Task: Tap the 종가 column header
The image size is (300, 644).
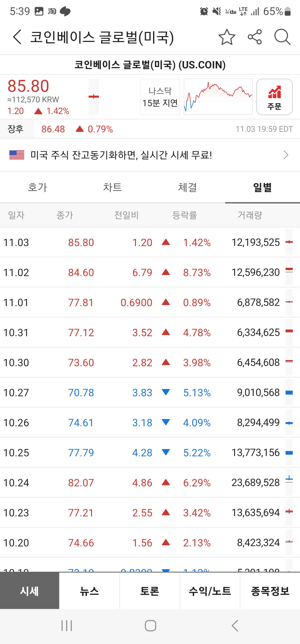Action: pyautogui.click(x=65, y=215)
